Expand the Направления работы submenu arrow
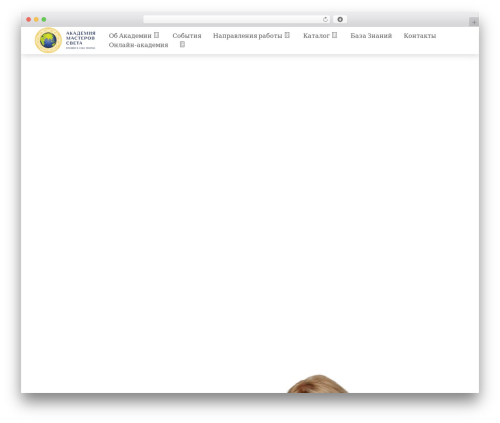The image size is (500, 423). 287,35
